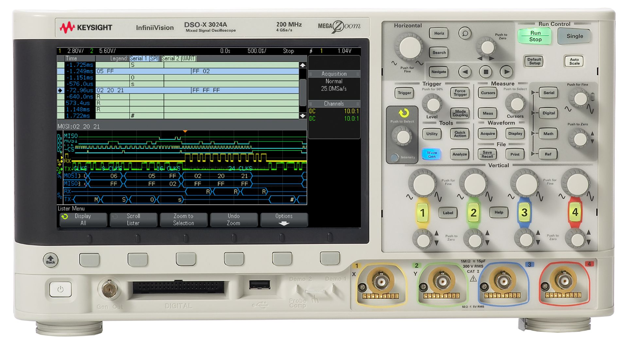Click the Analyze key
The width and height of the screenshot is (644, 347).
(x=460, y=154)
